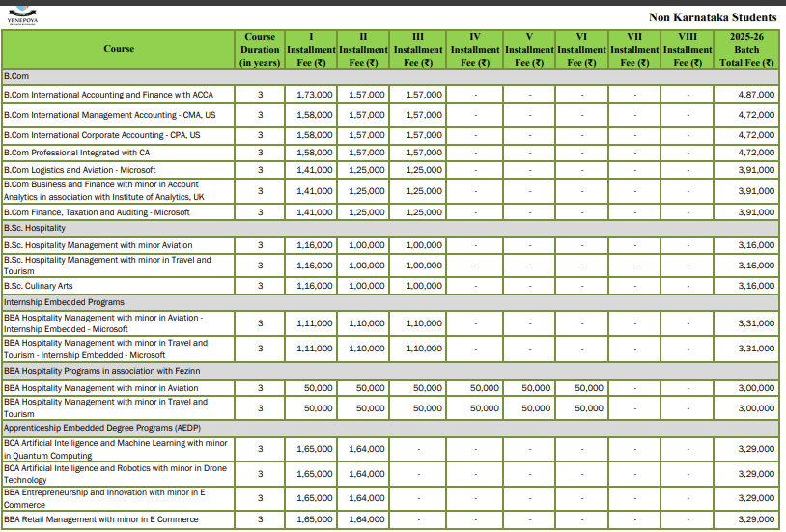Click the 'Internship Embedded Programs' section row

tap(64, 302)
